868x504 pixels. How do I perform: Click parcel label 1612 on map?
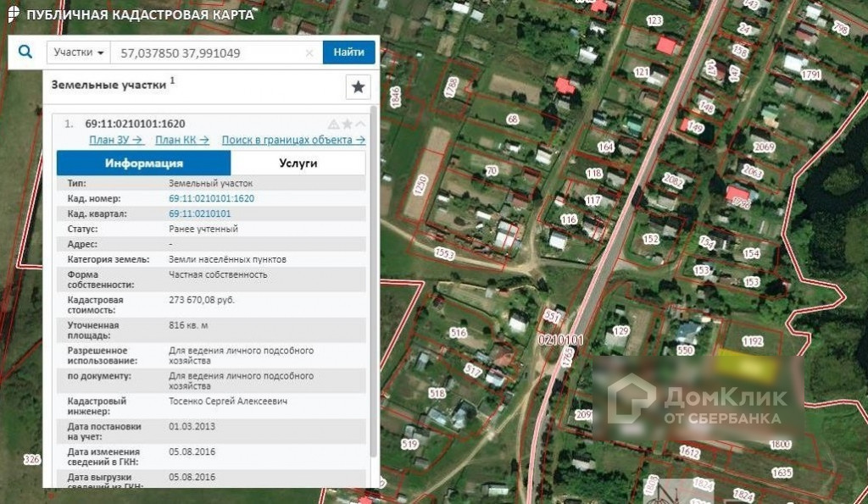tap(690, 452)
